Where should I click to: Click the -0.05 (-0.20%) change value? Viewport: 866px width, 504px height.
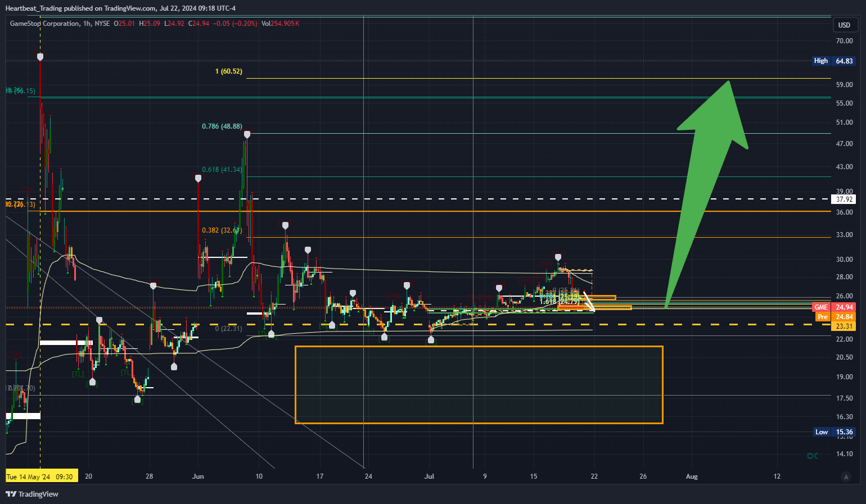235,24
